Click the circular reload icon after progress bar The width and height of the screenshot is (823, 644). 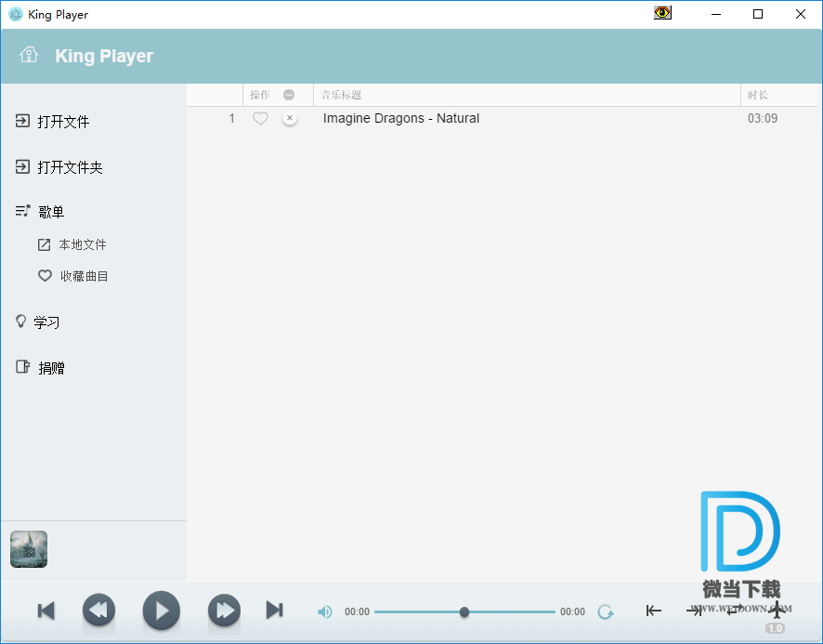click(x=606, y=611)
